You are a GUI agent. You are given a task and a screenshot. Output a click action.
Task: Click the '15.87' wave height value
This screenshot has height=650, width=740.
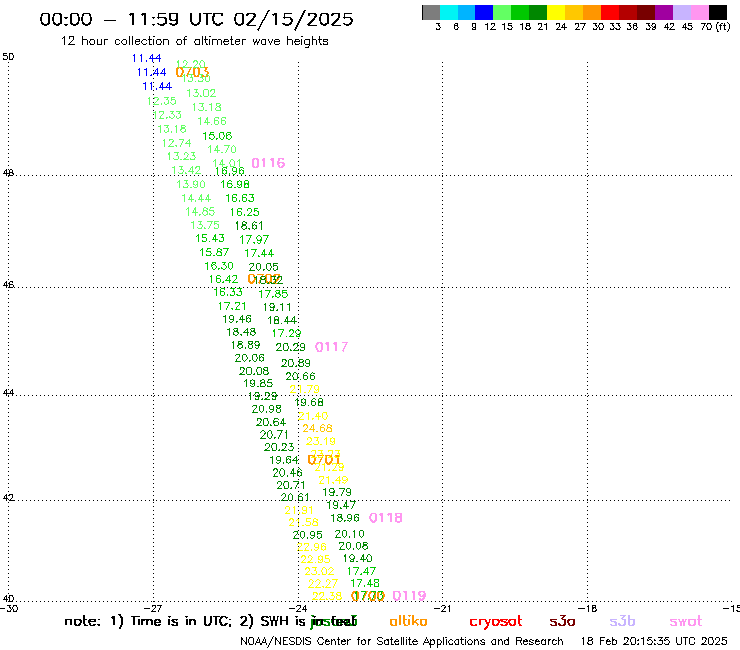(x=214, y=253)
